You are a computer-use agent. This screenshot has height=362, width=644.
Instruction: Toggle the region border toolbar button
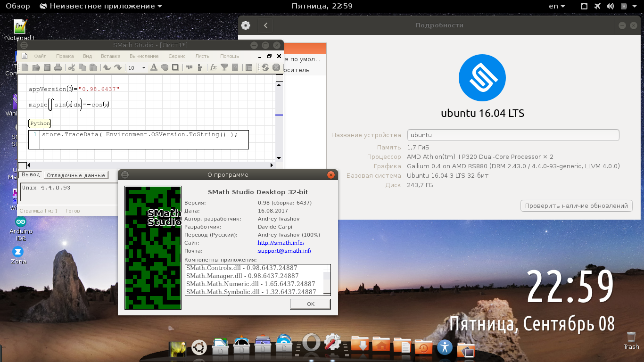coord(175,68)
